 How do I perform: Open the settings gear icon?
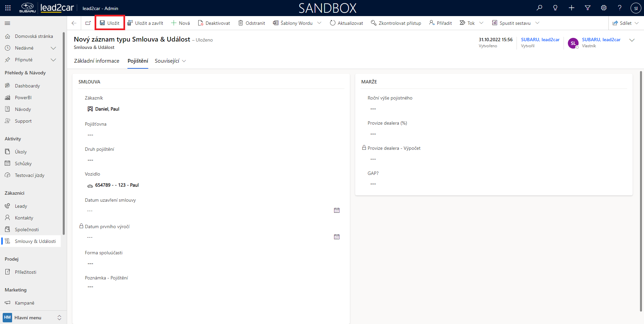click(x=604, y=8)
